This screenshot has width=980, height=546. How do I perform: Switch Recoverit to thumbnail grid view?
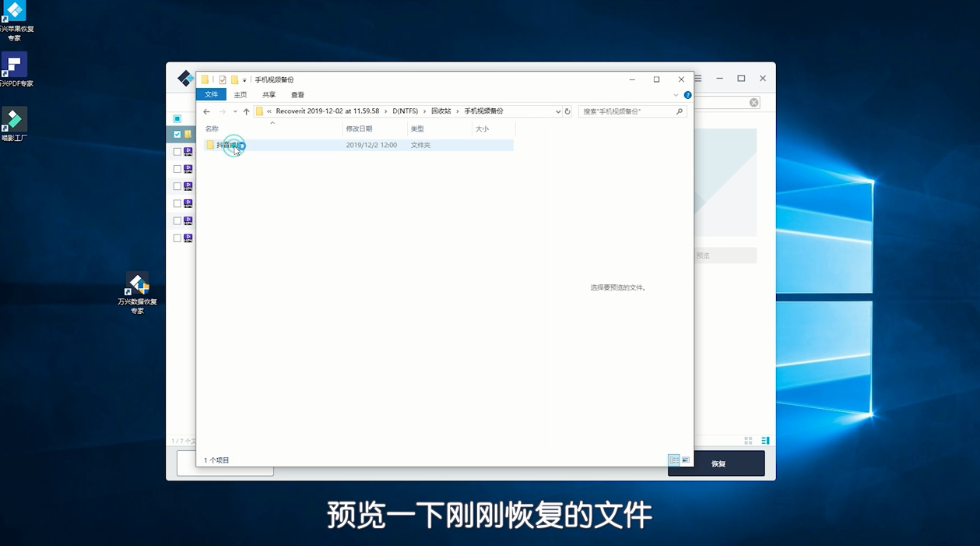[749, 441]
